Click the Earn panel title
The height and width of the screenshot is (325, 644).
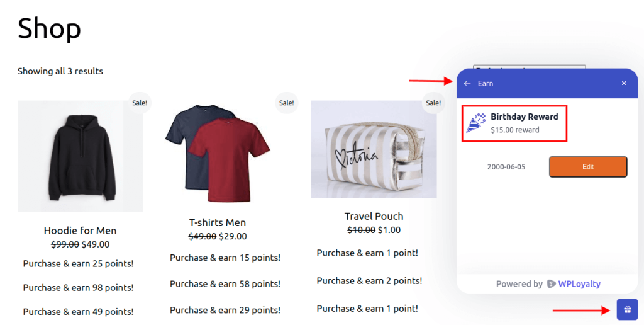(485, 84)
